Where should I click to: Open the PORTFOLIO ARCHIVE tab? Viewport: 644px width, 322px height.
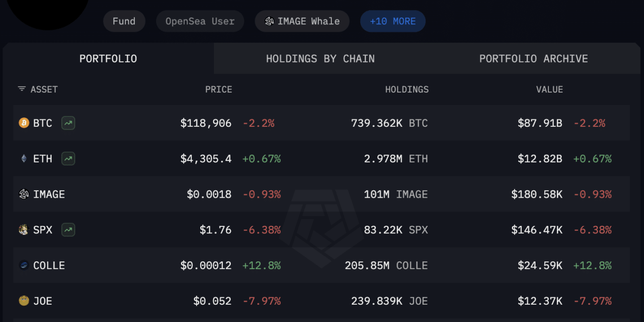click(x=534, y=58)
